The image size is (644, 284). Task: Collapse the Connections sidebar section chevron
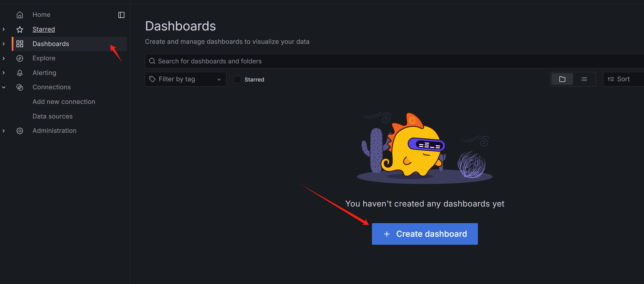point(4,87)
